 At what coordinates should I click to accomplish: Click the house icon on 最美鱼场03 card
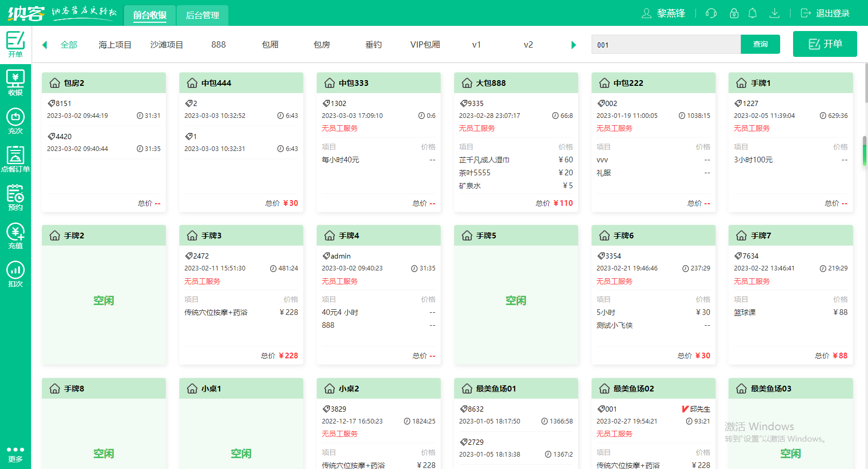(x=741, y=388)
